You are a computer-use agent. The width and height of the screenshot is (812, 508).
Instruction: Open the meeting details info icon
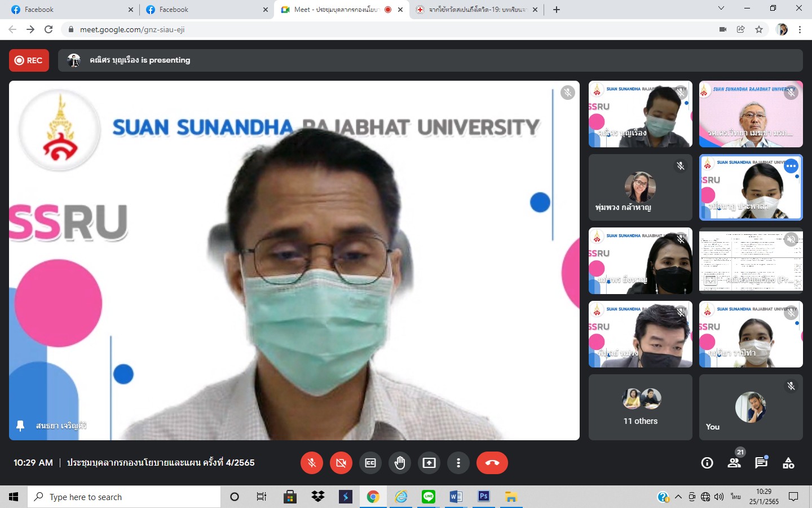coord(707,463)
